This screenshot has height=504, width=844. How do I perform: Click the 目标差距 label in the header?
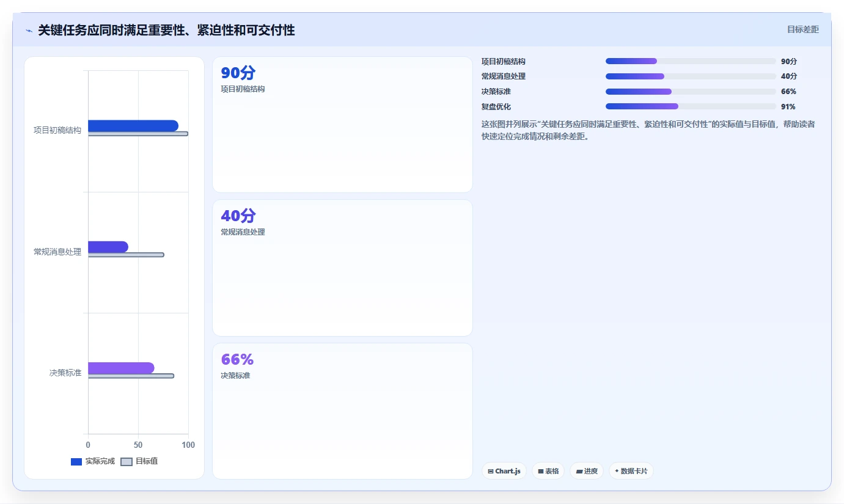[x=802, y=29]
